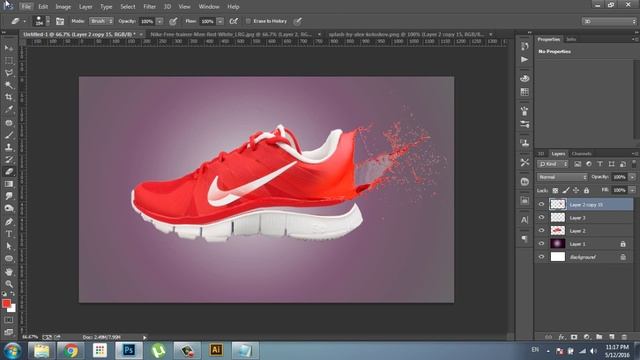
Task: Open the Flow value dropdown arrow
Action: point(220,21)
